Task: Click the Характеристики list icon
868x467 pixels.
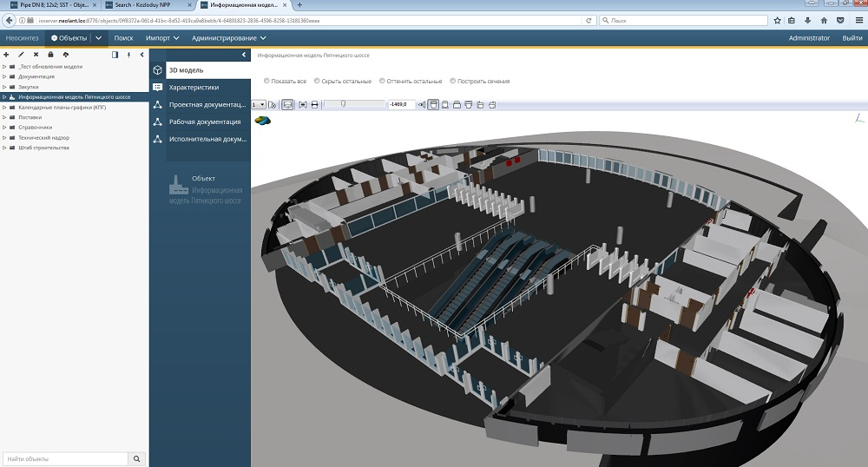Action: pyautogui.click(x=158, y=88)
